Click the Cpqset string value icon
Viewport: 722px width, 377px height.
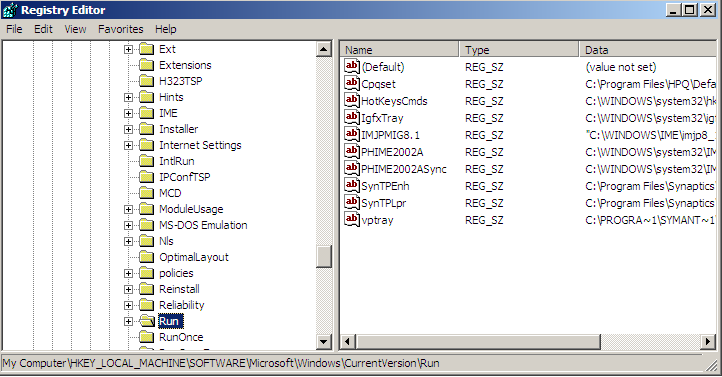pos(352,83)
